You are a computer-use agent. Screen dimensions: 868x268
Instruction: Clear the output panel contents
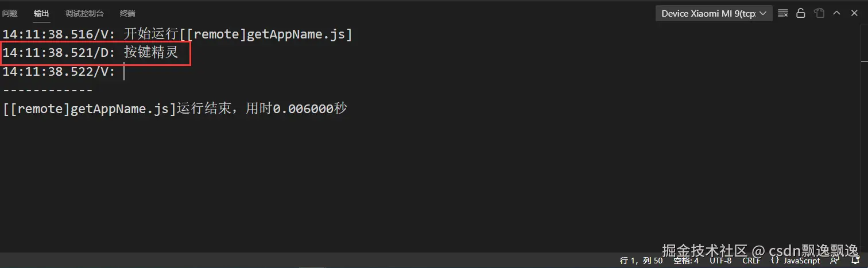coord(782,13)
